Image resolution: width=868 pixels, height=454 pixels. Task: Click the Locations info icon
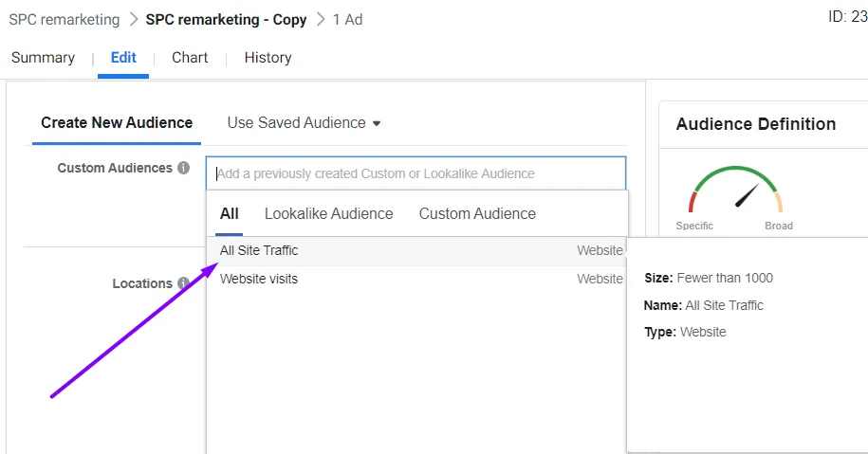coord(183,283)
